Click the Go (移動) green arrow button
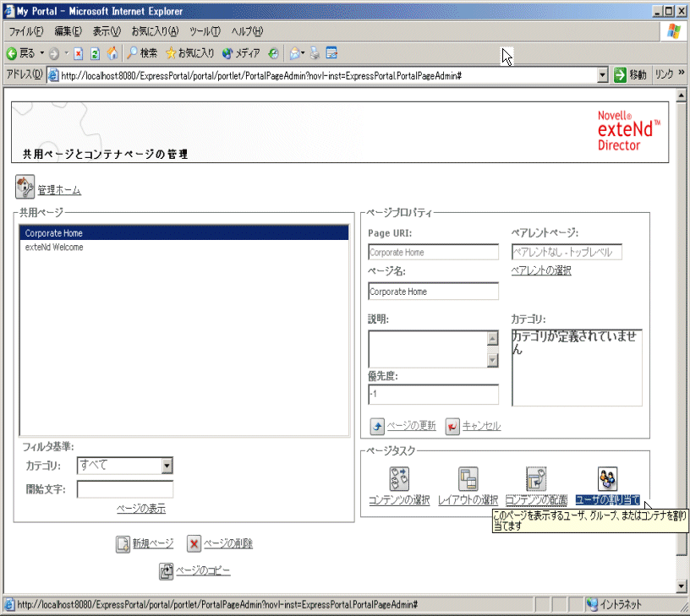690x616 pixels. point(620,75)
